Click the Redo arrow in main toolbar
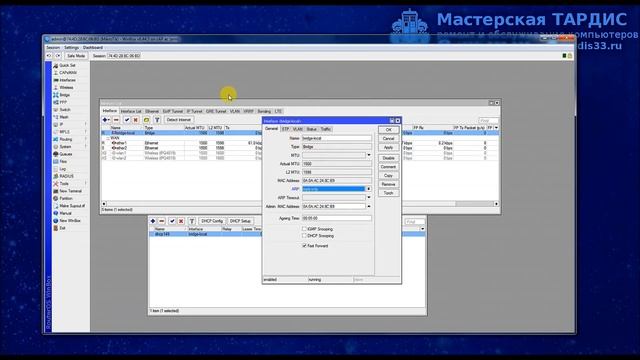640x360 pixels. [x=58, y=56]
